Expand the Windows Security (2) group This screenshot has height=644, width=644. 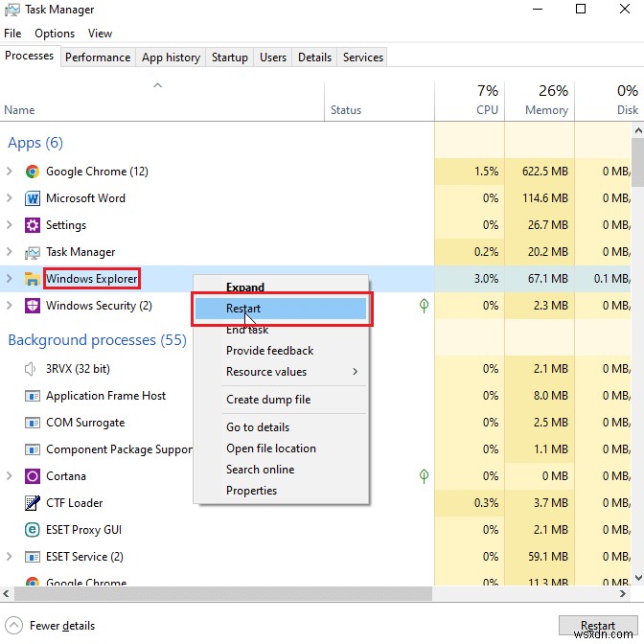click(9, 306)
